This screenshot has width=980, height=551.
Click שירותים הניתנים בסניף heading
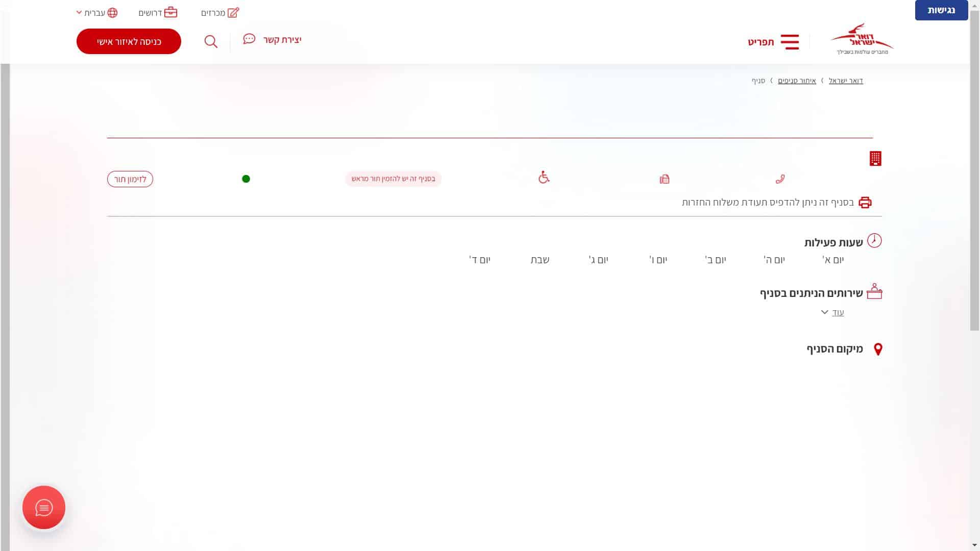click(812, 293)
